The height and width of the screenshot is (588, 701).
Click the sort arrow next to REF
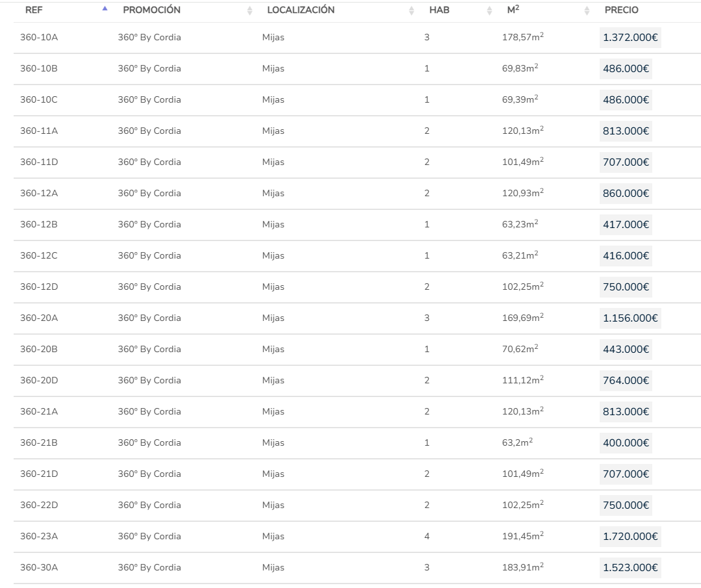pyautogui.click(x=105, y=9)
